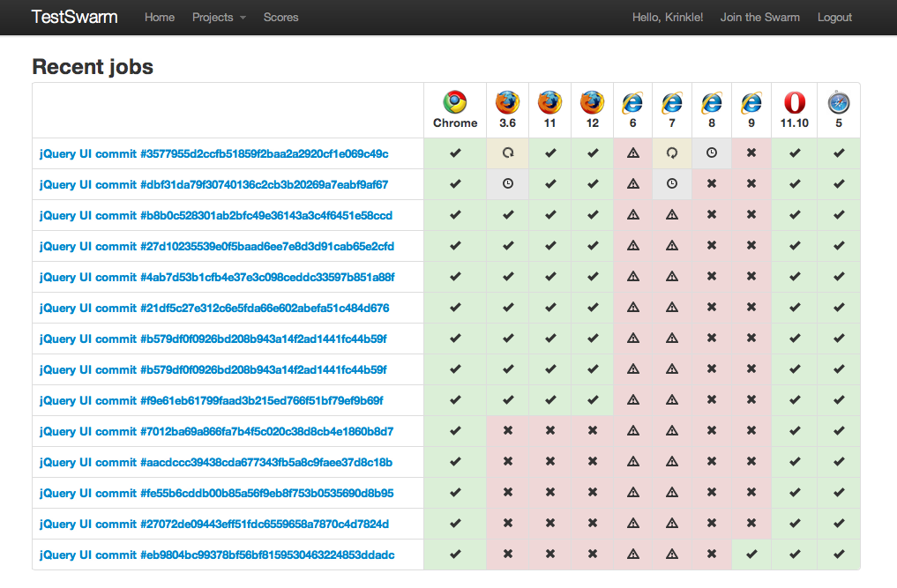Click Chrome passed checkmark for commit #4ab7d53b

(x=455, y=276)
